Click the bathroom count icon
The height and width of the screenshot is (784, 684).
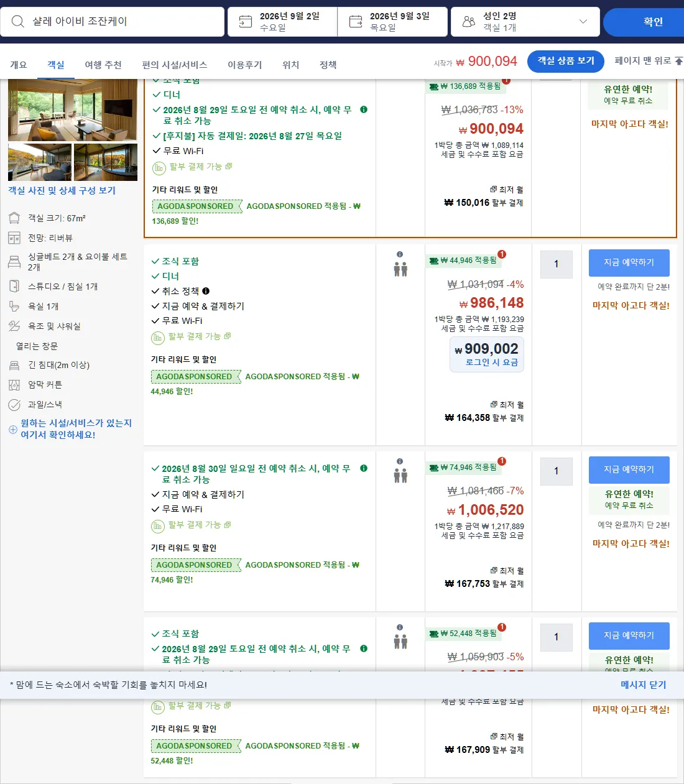point(14,307)
